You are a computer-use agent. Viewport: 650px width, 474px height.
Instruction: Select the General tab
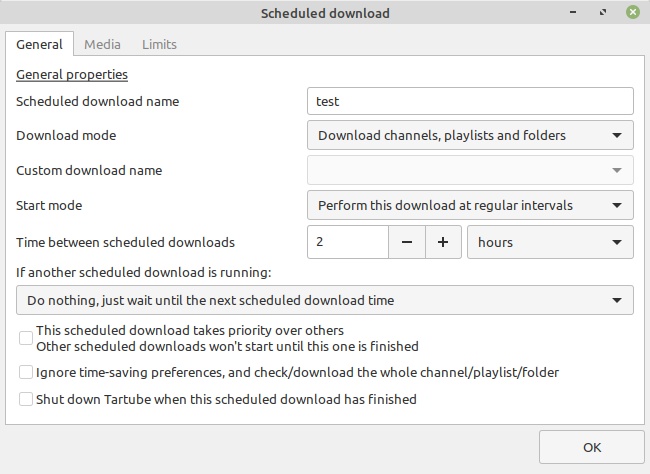(x=39, y=44)
